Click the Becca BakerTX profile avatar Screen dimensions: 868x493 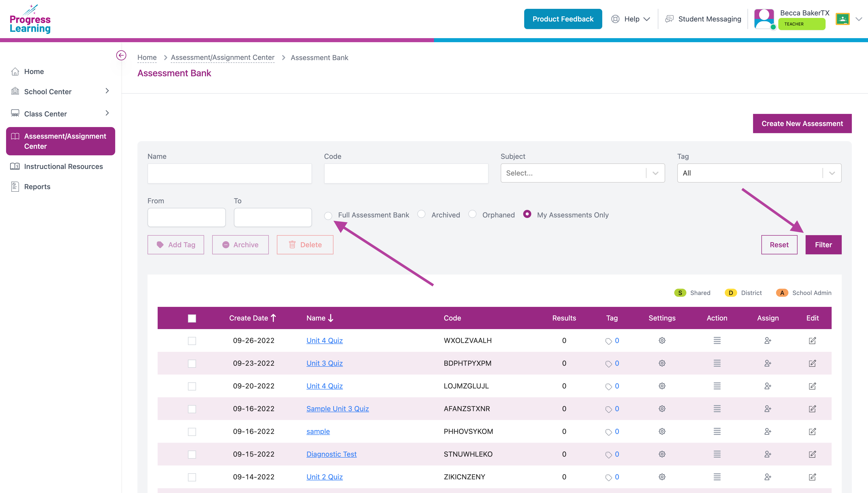pos(764,19)
